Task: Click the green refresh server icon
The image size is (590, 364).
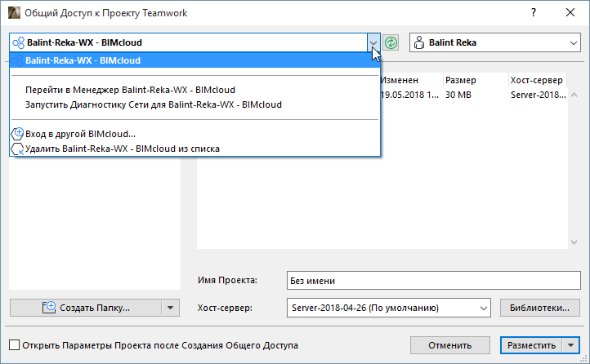Action: tap(391, 42)
